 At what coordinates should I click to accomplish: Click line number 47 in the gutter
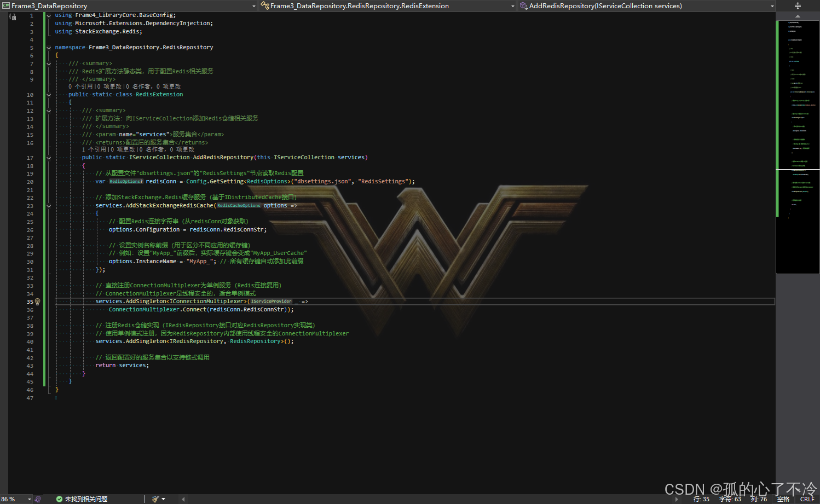click(30, 398)
